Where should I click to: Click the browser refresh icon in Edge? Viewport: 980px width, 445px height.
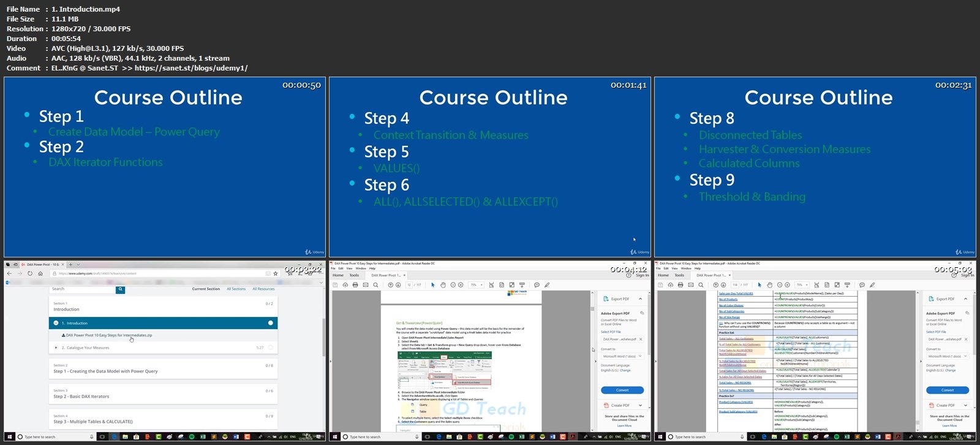[x=30, y=273]
